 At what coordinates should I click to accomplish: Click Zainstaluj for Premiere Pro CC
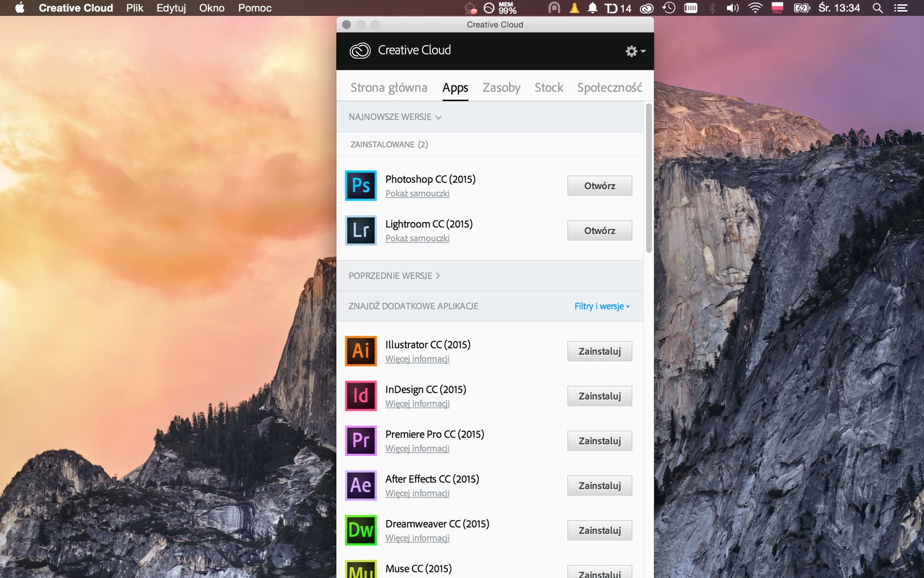click(x=600, y=441)
